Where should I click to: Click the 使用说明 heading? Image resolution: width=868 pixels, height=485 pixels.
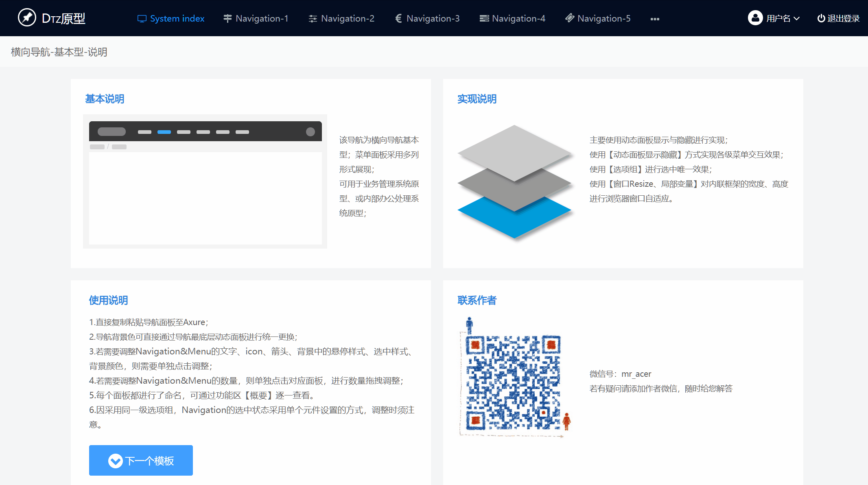tap(108, 300)
